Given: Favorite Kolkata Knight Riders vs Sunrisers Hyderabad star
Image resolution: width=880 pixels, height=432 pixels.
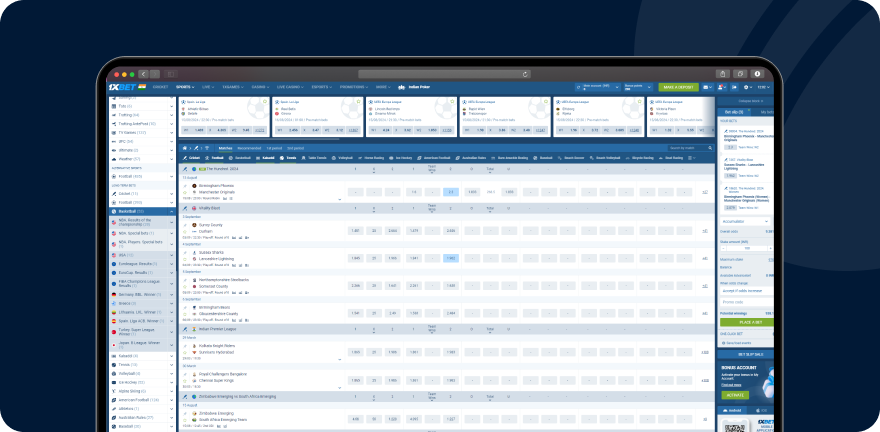Looking at the screenshot, I should coord(185,352).
